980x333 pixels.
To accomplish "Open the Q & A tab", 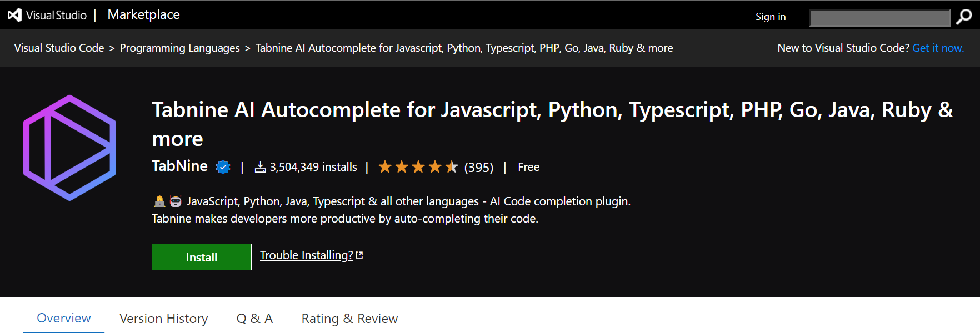I will tap(254, 319).
